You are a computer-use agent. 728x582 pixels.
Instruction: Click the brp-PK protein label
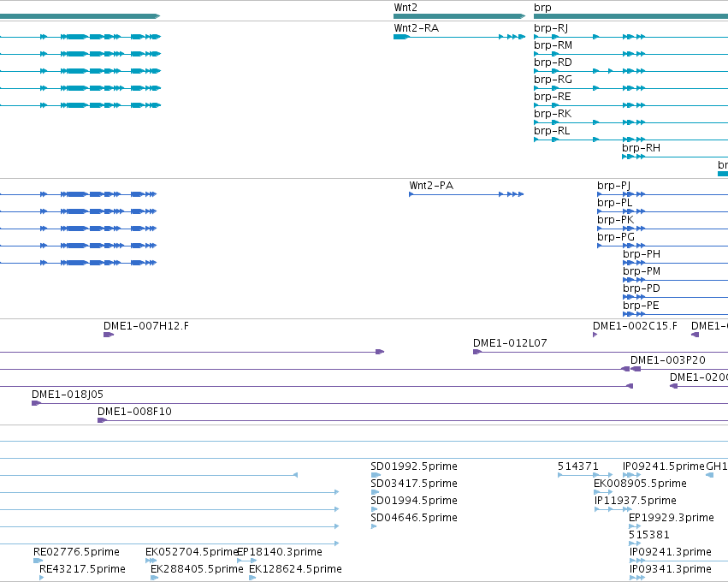tap(615, 220)
